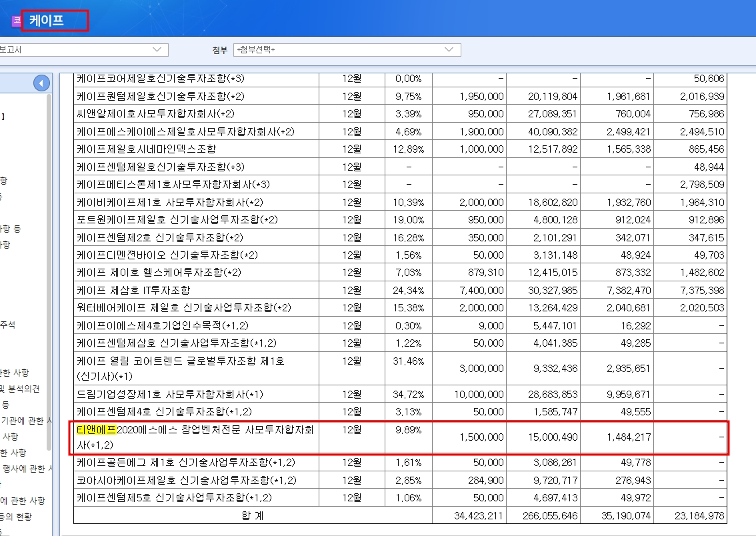Screen dimensions: 756x536
Task: Select the 행사에 관한 사항 sidebar entry
Action: tap(27, 469)
